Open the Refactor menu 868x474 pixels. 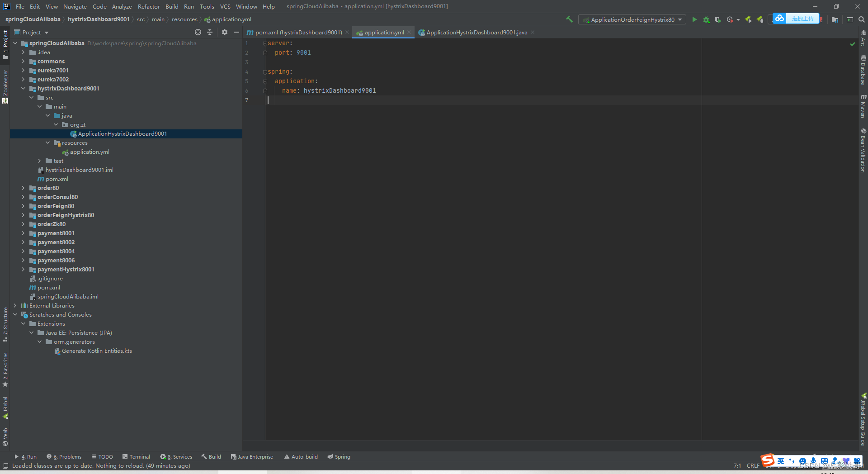[149, 6]
